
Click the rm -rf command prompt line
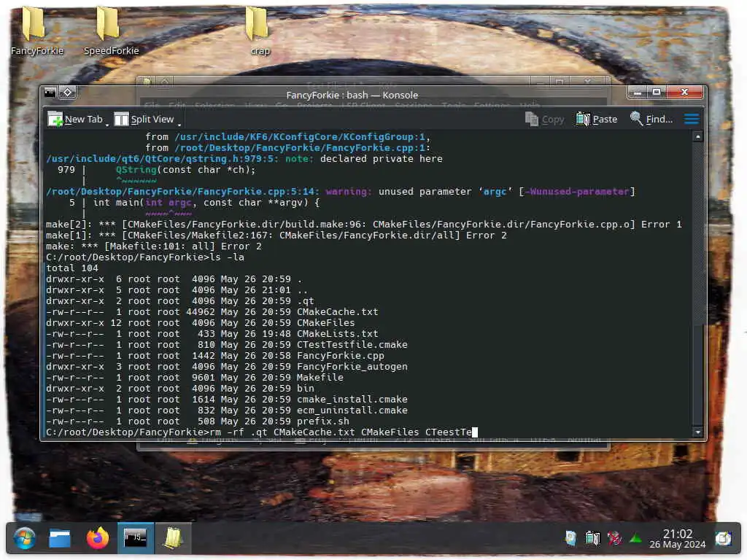tap(262, 432)
